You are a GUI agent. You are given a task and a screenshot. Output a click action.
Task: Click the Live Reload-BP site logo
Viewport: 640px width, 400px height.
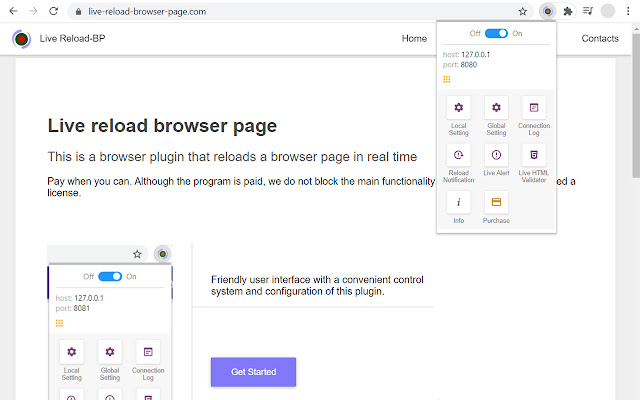[22, 39]
